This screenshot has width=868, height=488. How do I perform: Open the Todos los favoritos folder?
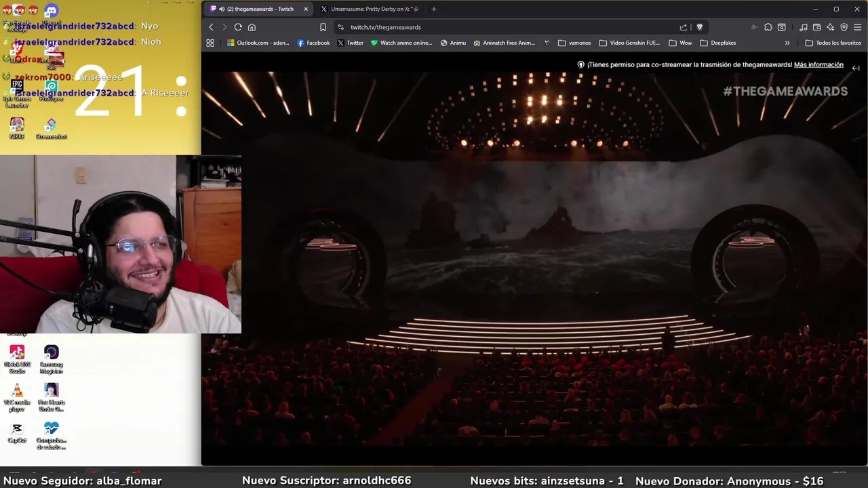833,43
